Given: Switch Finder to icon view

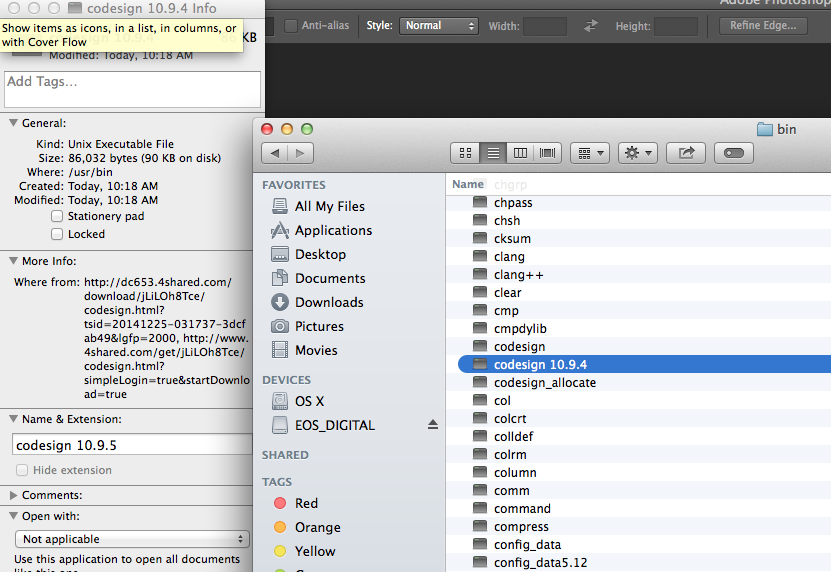Looking at the screenshot, I should tap(465, 153).
